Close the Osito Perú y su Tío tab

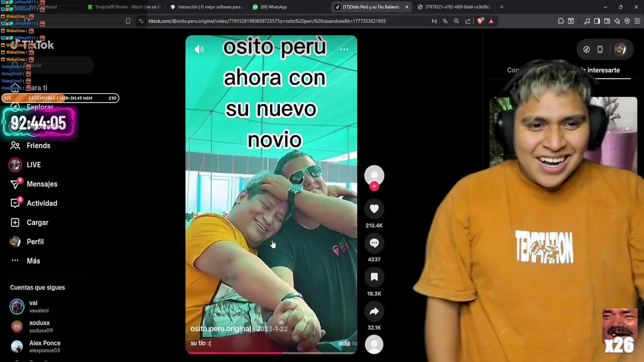[x=407, y=7]
